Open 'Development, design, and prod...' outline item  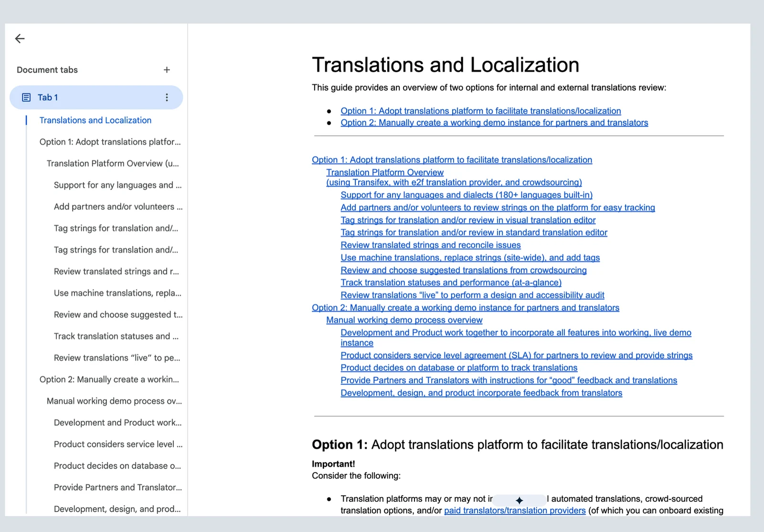[117, 509]
